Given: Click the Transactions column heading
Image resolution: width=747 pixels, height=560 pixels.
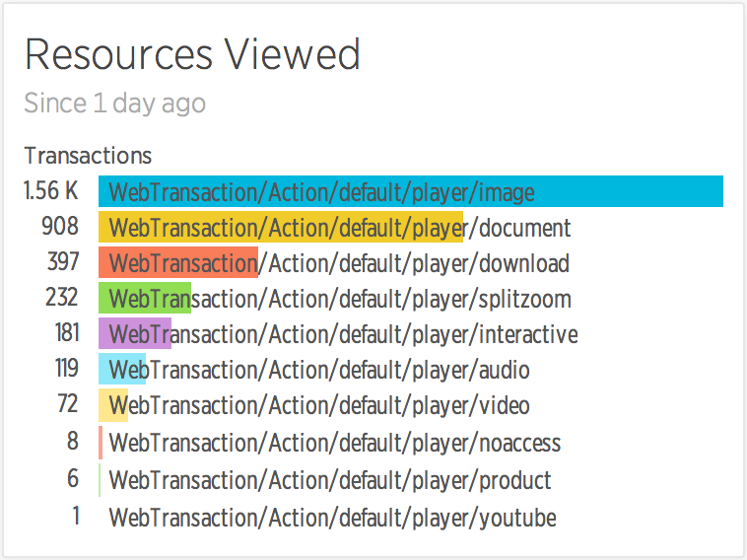Looking at the screenshot, I should coord(88,156).
